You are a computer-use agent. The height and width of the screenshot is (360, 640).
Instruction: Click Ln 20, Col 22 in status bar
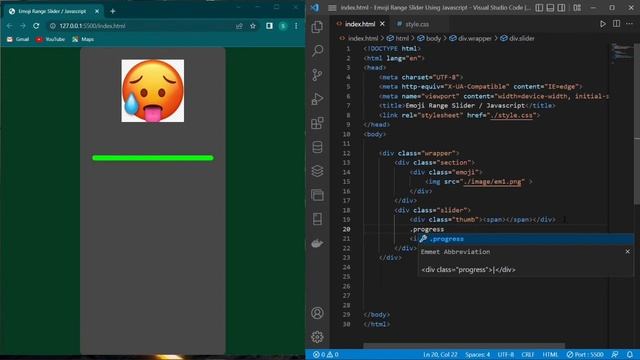click(x=440, y=354)
